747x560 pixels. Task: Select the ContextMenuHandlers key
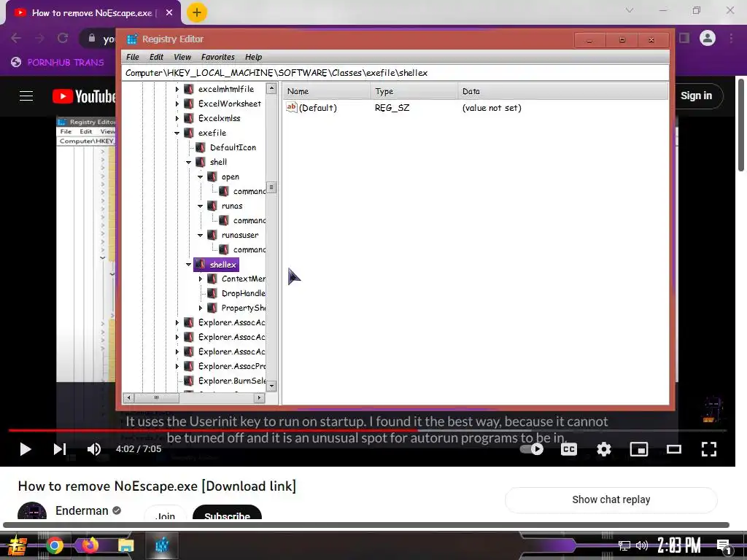pyautogui.click(x=243, y=279)
